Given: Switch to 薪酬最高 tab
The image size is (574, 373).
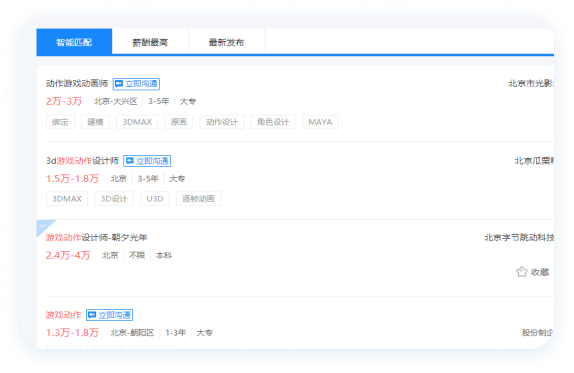Looking at the screenshot, I should [x=150, y=42].
